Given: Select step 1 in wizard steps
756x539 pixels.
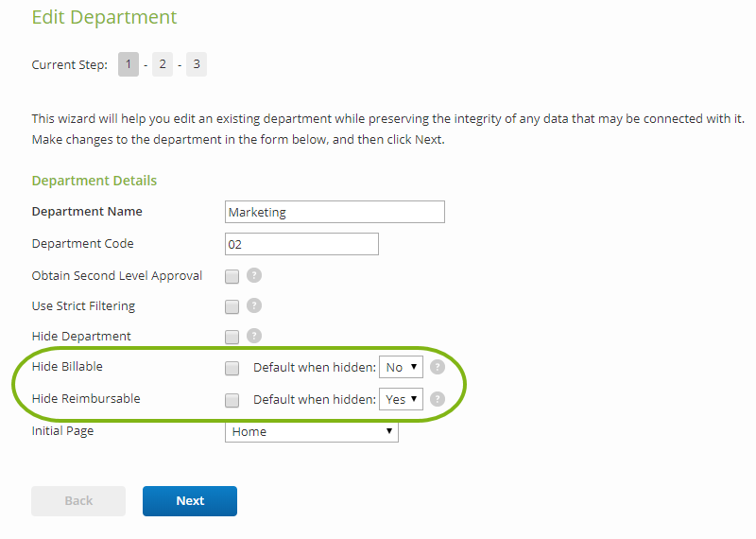Looking at the screenshot, I should click(x=129, y=64).
